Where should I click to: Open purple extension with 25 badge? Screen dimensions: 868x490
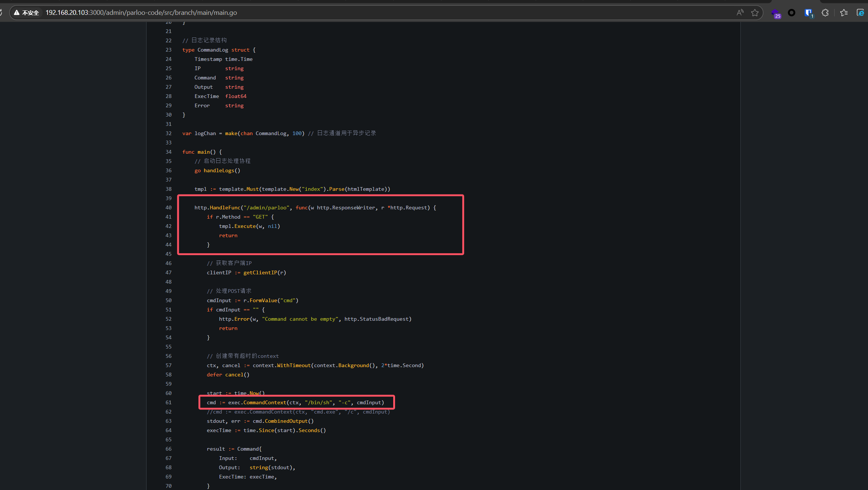click(x=775, y=13)
